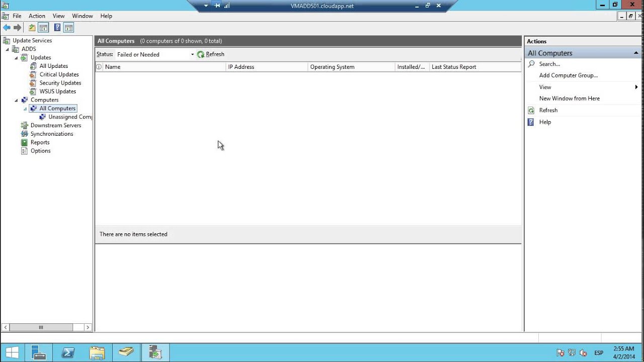Click the WSUS console taskbar icon
Image resolution: width=644 pixels, height=362 pixels.
pyautogui.click(x=155, y=352)
